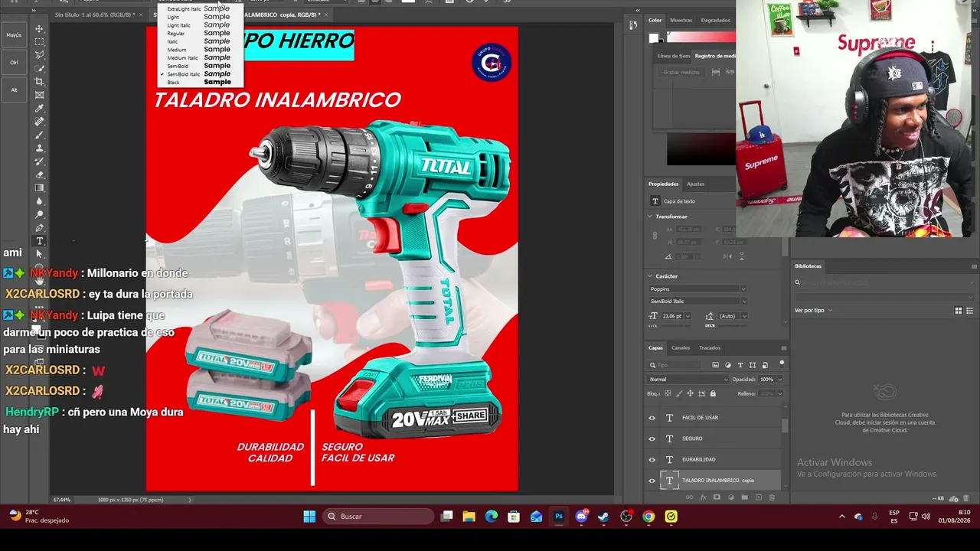
Task: Select the Pen tool
Action: coord(39,228)
